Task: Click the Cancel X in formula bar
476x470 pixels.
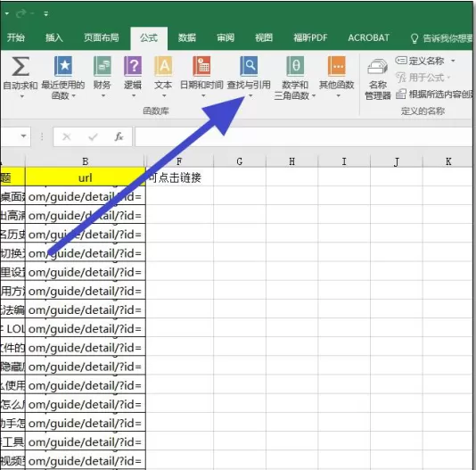Action: (67, 137)
